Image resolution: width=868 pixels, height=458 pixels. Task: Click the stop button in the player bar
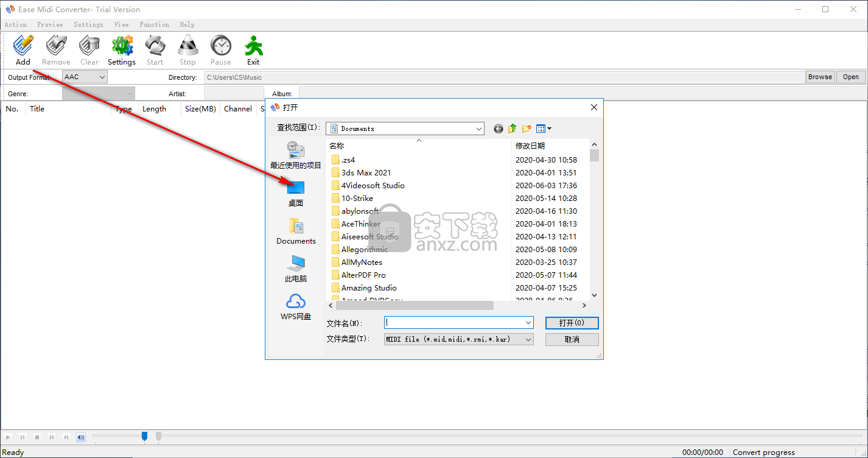(37, 437)
